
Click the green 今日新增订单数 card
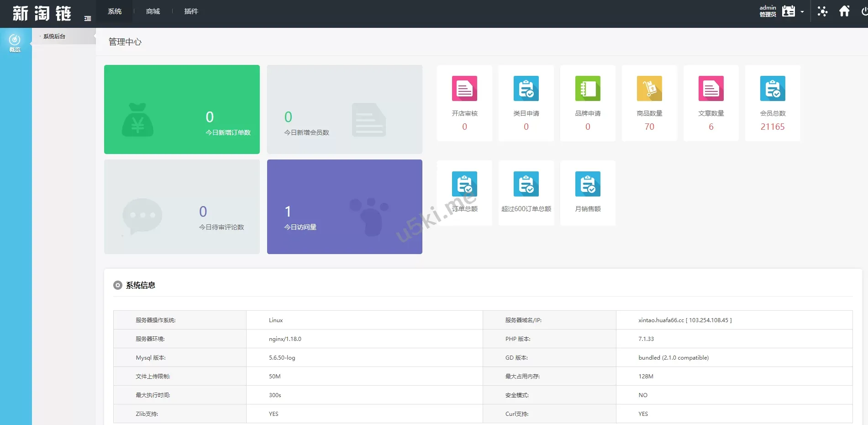[x=182, y=109]
